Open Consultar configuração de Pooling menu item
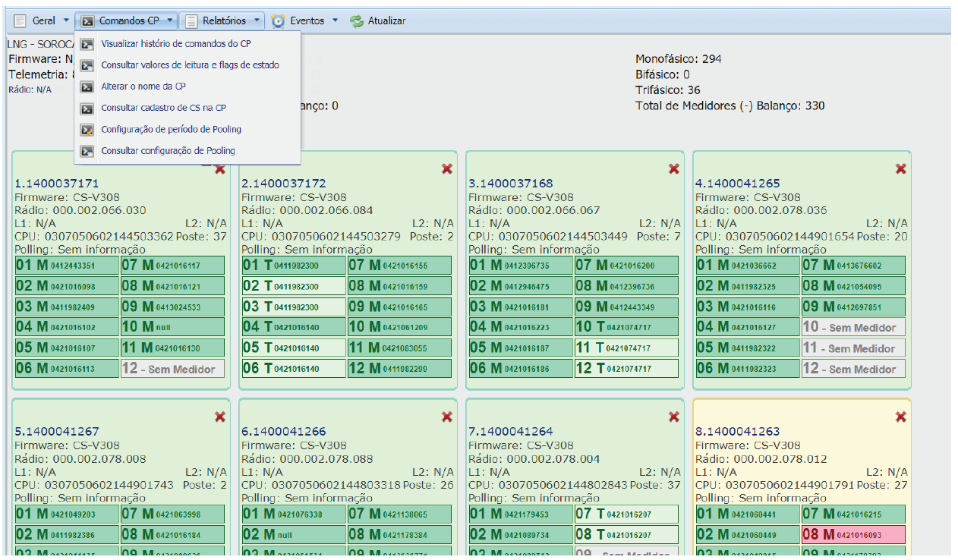Screen dimensions: 958x560 click(168, 151)
